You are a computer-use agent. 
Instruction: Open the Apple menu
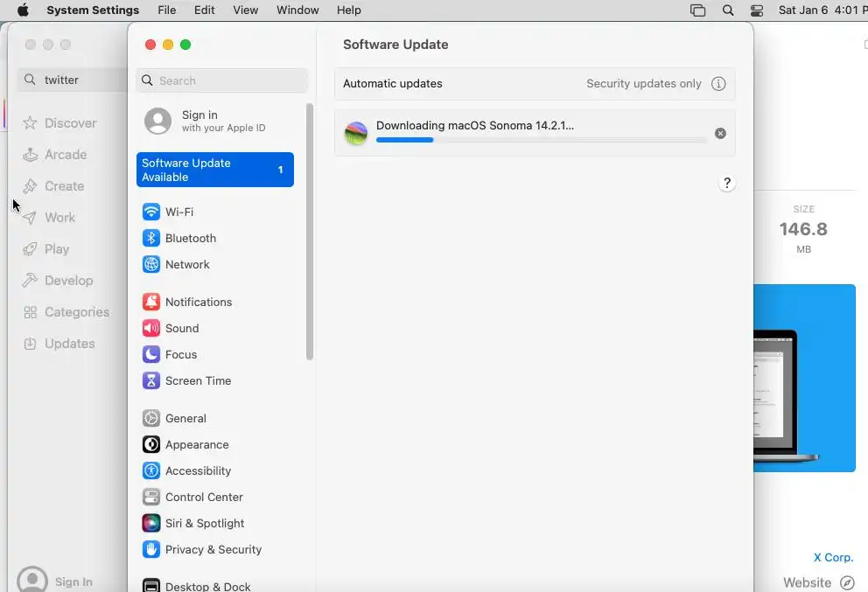tap(23, 10)
